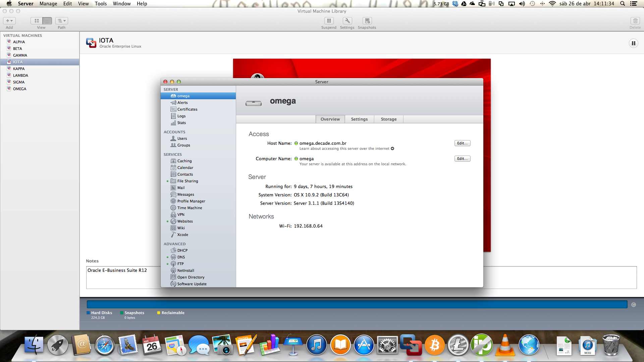Select BETA virtual machine
The height and width of the screenshot is (362, 644).
click(x=40, y=49)
